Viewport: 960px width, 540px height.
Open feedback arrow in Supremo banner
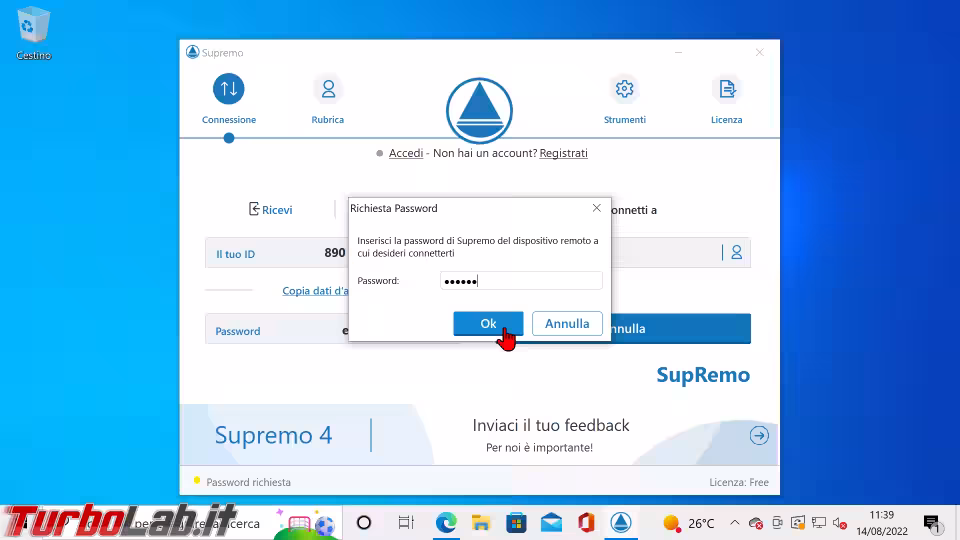click(759, 435)
